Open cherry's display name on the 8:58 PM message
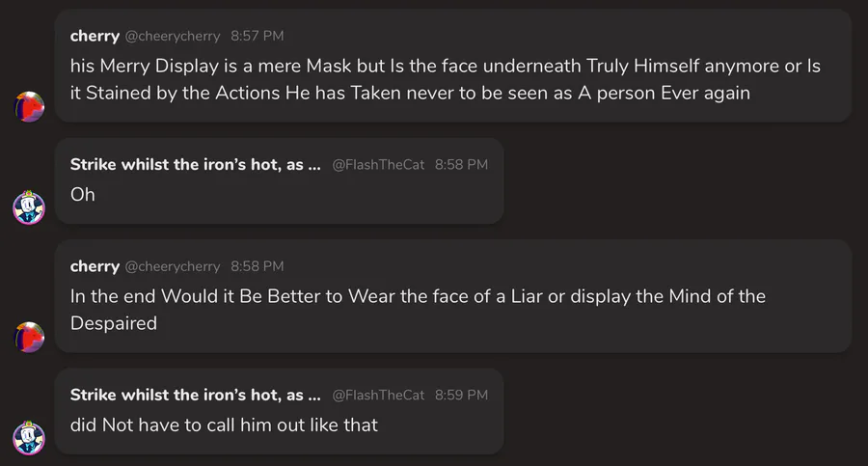The width and height of the screenshot is (868, 466). [95, 266]
